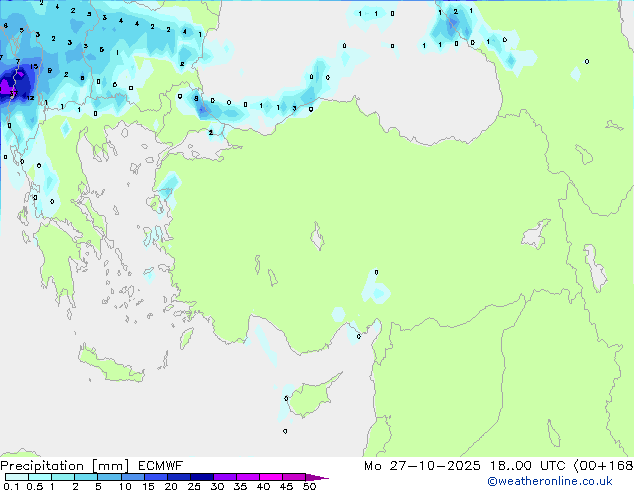The width and height of the screenshot is (634, 490).
Task: Select the 2–5 mm legend swatch
Action: pos(86,477)
